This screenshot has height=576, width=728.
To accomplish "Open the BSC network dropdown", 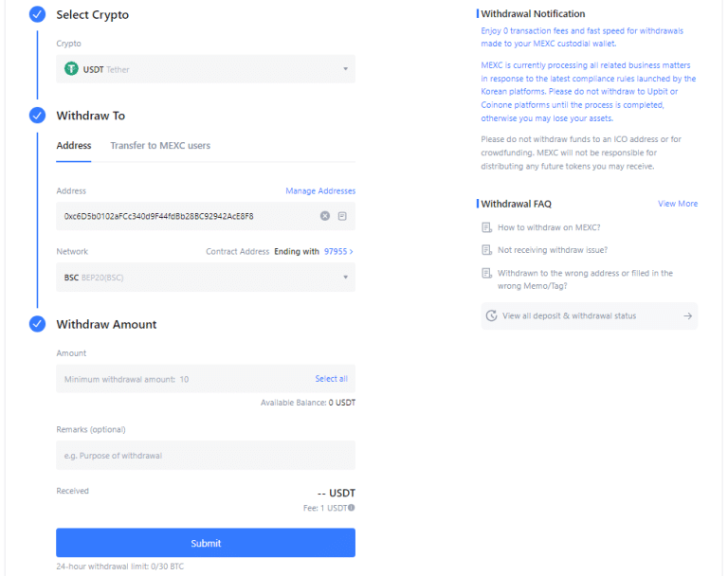I will click(206, 277).
